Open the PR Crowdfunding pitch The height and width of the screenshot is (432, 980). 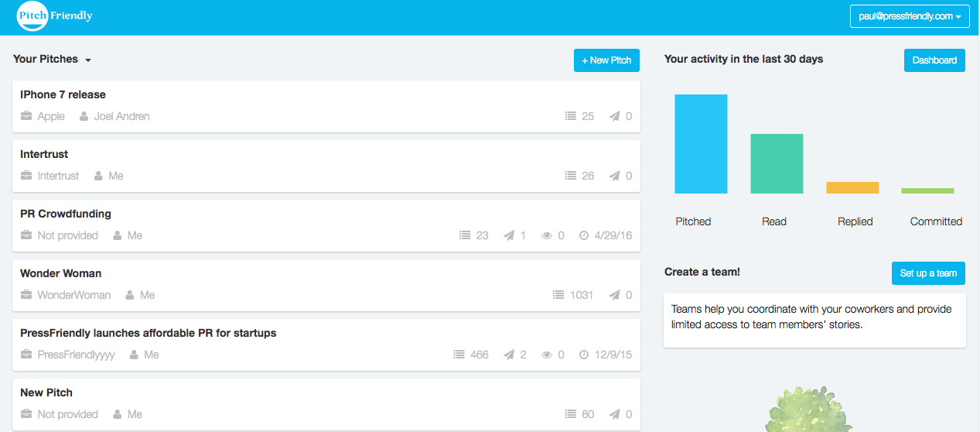click(x=66, y=214)
